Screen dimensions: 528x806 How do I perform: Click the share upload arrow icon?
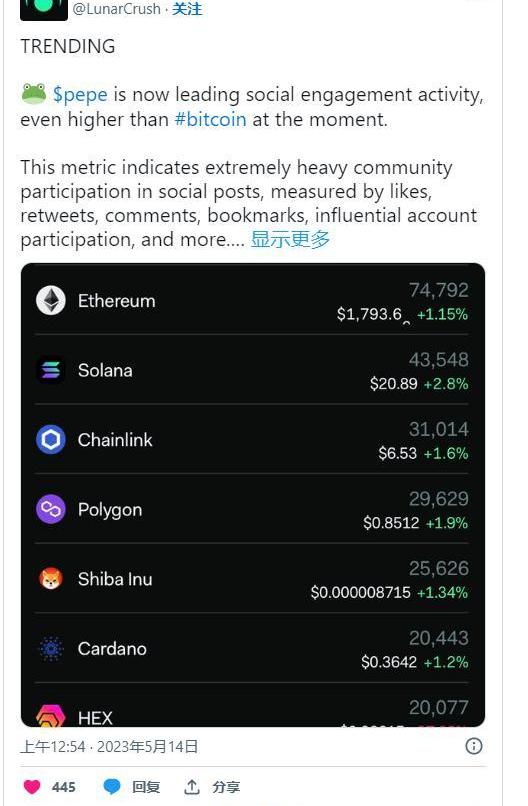tap(192, 786)
